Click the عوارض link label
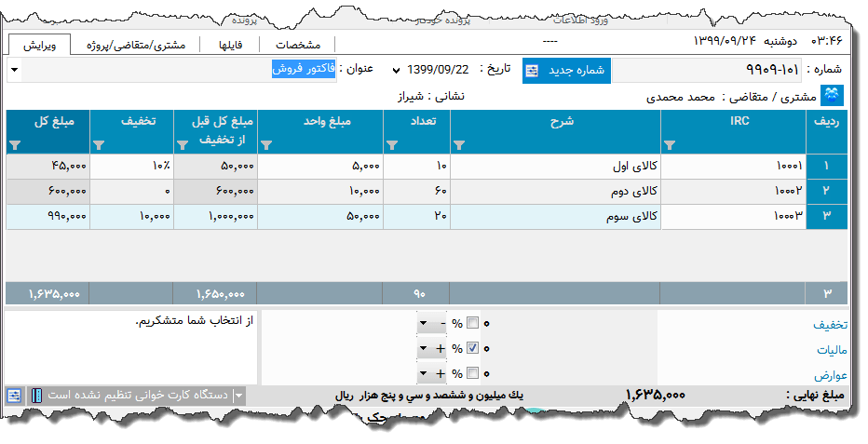868x444 pixels. tap(831, 375)
